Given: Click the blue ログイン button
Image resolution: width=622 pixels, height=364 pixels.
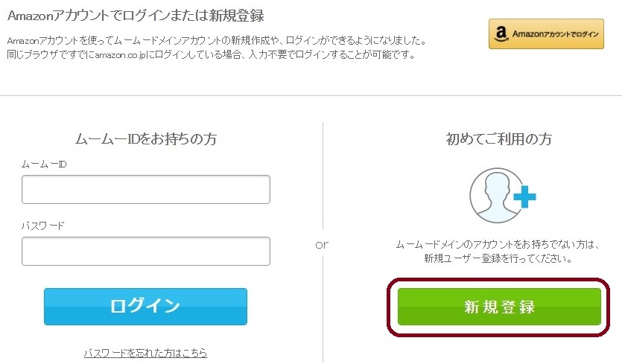Looking at the screenshot, I should (145, 307).
